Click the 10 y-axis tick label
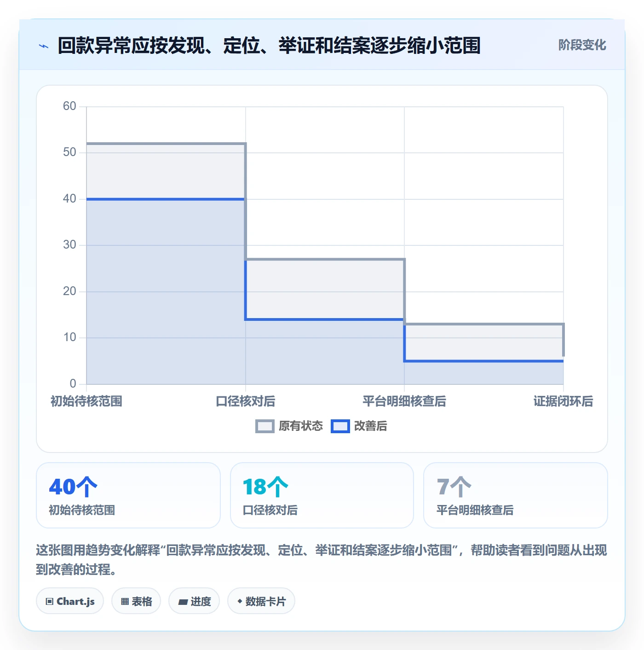Screen dimensions: 644x650 69,337
